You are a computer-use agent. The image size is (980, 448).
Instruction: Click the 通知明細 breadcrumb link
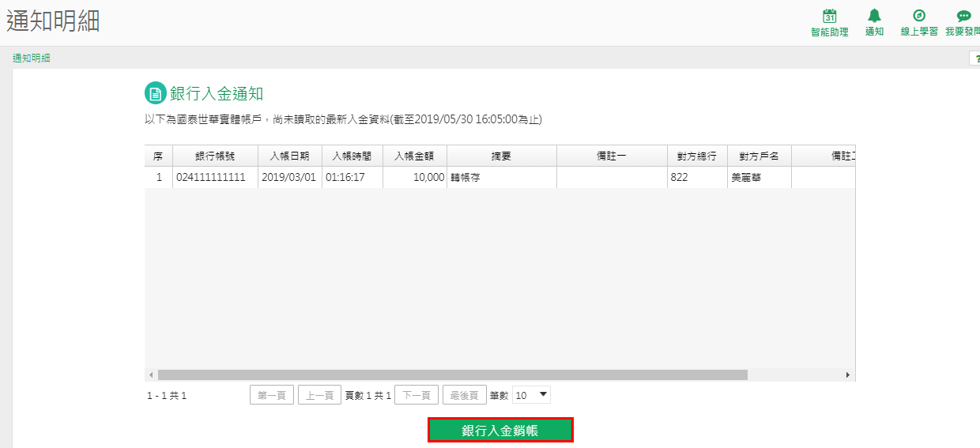point(31,58)
